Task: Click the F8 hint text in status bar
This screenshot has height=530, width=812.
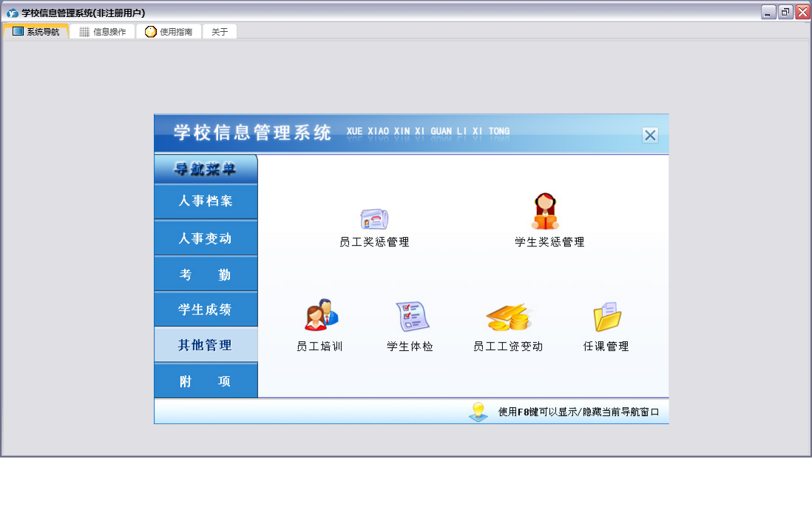Action: point(578,412)
